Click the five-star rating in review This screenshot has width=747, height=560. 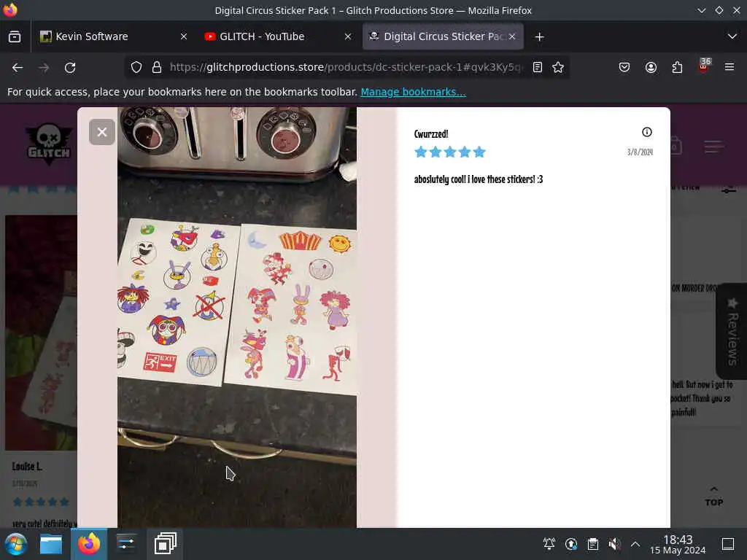[x=449, y=152]
